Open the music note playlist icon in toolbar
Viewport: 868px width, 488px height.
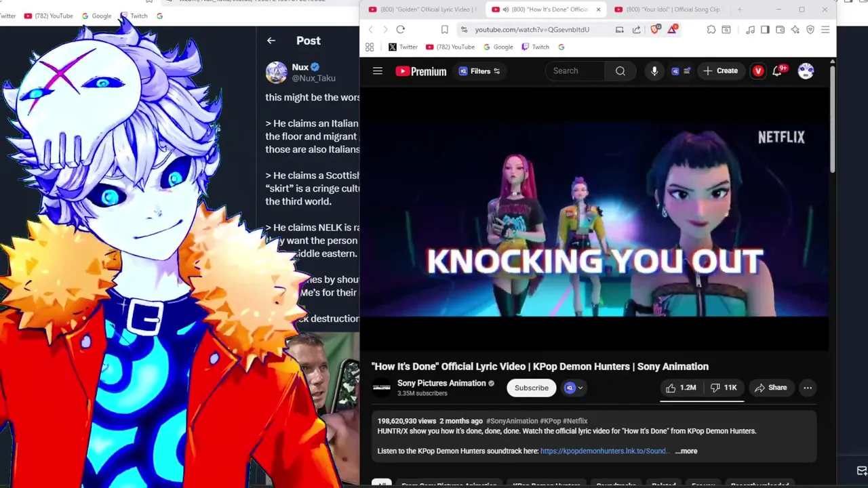tap(750, 30)
